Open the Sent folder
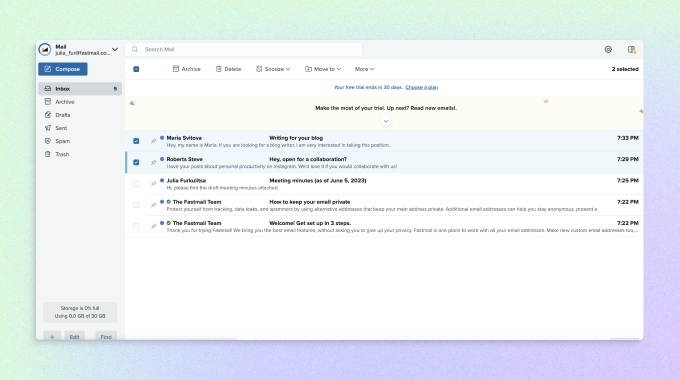This screenshot has height=380, width=680. pyautogui.click(x=80, y=128)
